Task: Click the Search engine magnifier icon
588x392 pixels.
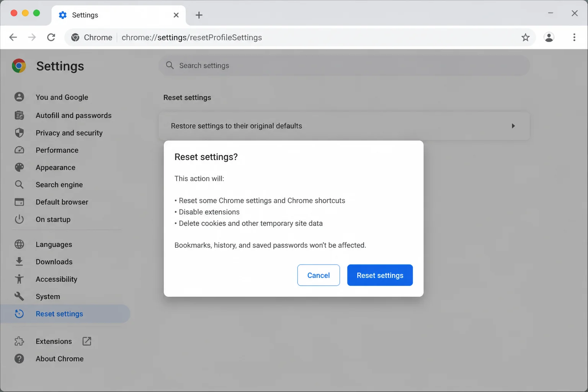Action: coord(19,185)
